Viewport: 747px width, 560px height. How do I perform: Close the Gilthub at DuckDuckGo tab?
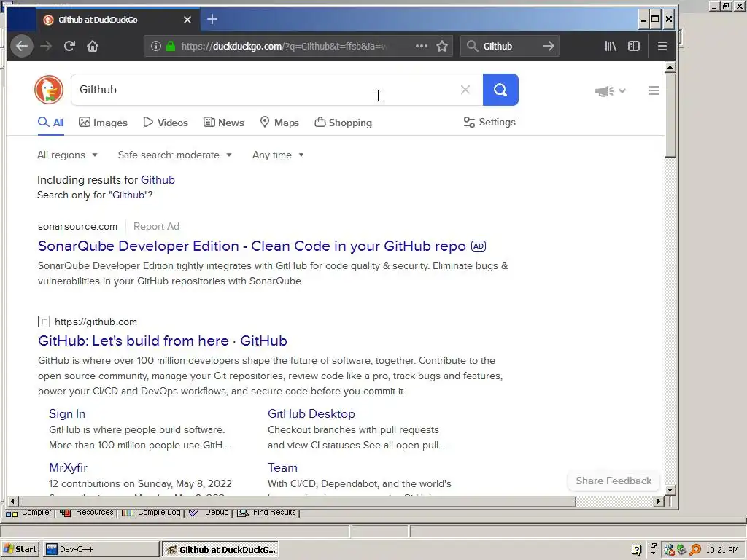[x=187, y=20]
